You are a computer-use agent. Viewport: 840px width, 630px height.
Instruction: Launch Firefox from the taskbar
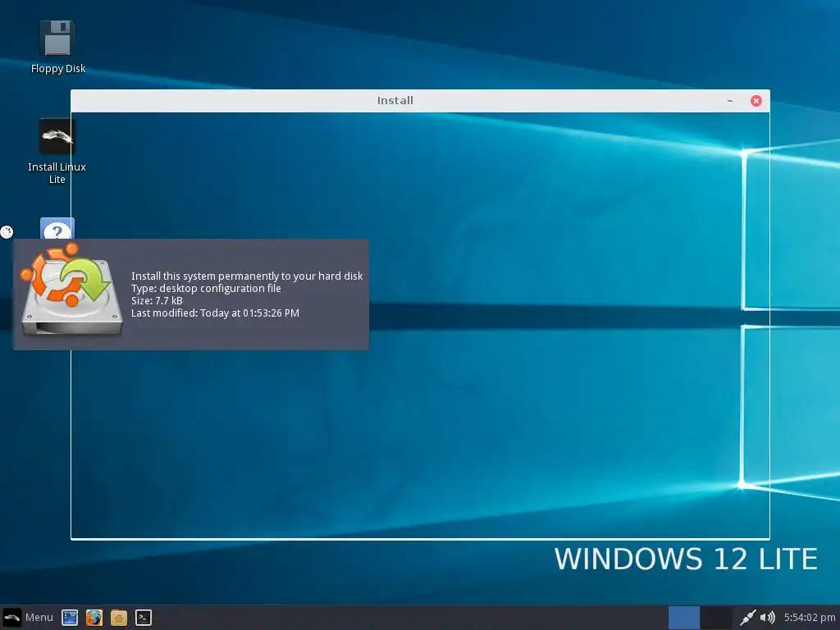point(94,618)
